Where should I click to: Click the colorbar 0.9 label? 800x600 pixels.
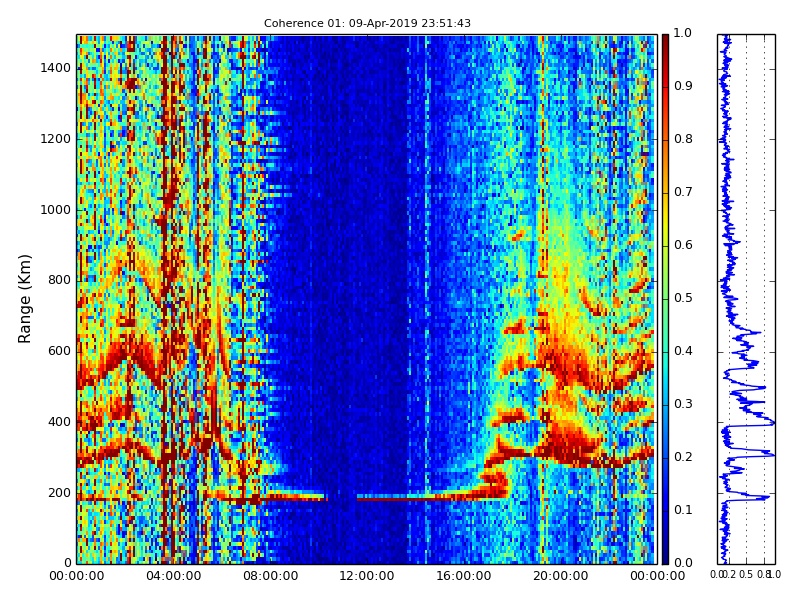(x=683, y=86)
